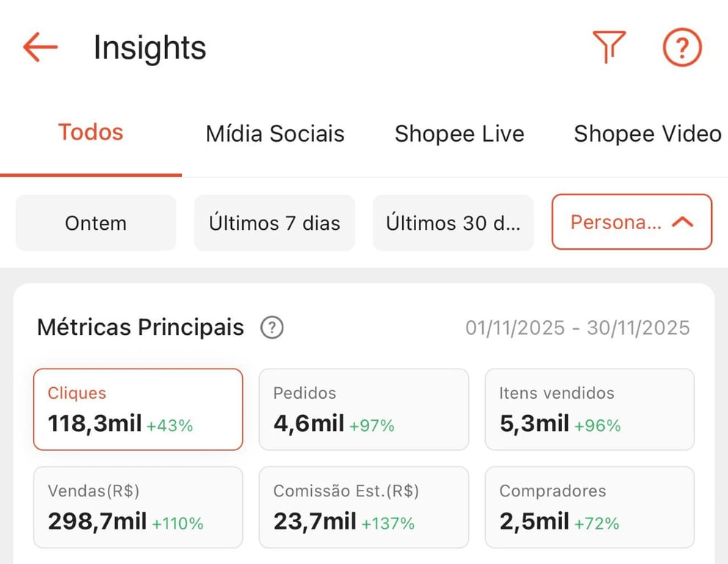This screenshot has height=564, width=728.
Task: Select the Últimos 30 dias filter
Action: tap(453, 223)
